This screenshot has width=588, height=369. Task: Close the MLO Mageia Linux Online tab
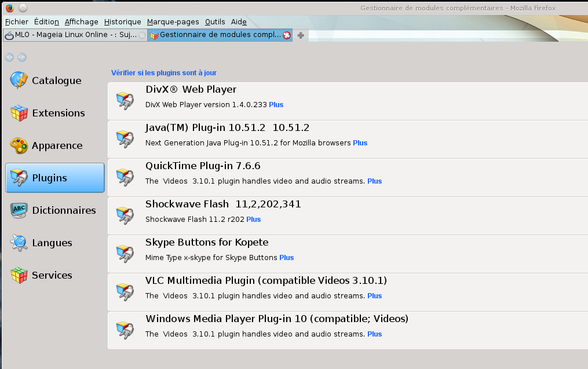pyautogui.click(x=142, y=35)
